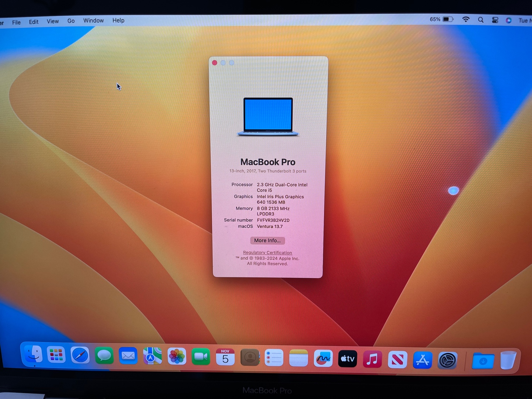Open the Messages app icon
This screenshot has width=532, height=399.
[104, 356]
